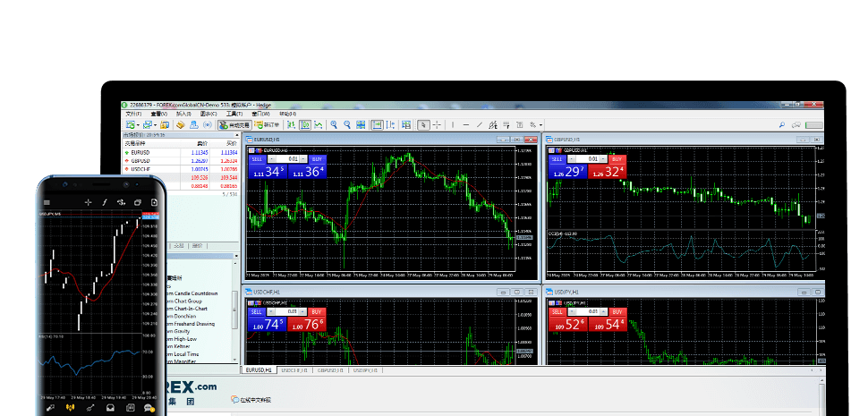Open the hamburger menu on the phone app

pyautogui.click(x=45, y=202)
